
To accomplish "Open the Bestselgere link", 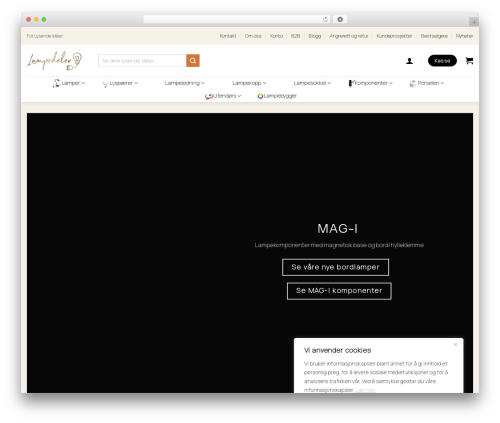I will pyautogui.click(x=434, y=36).
